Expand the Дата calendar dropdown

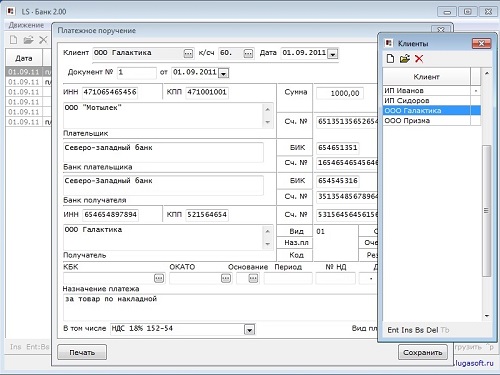click(333, 54)
